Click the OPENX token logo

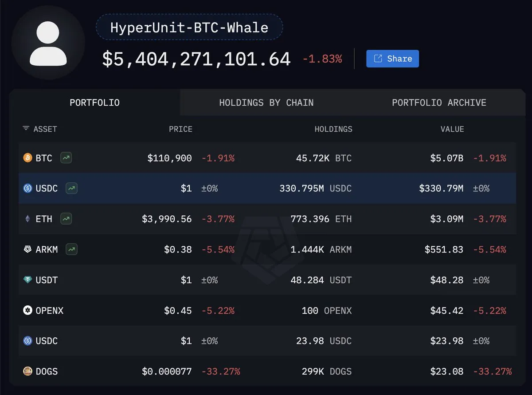(x=27, y=310)
